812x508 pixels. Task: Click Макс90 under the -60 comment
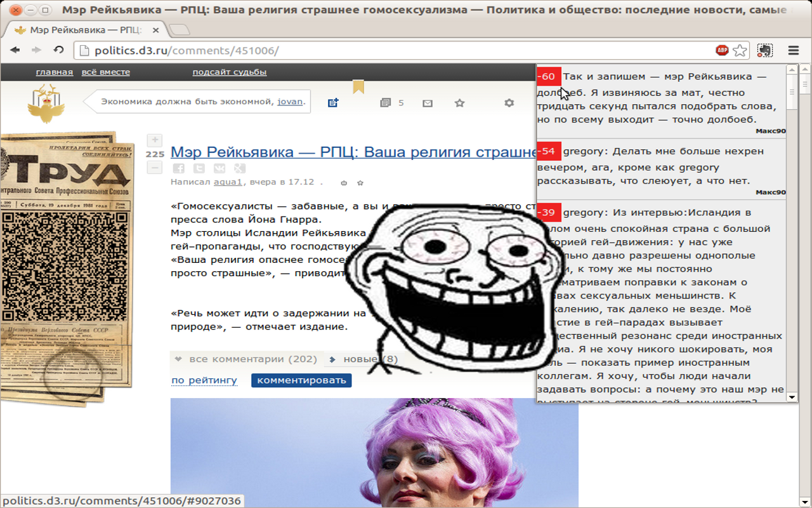point(771,131)
